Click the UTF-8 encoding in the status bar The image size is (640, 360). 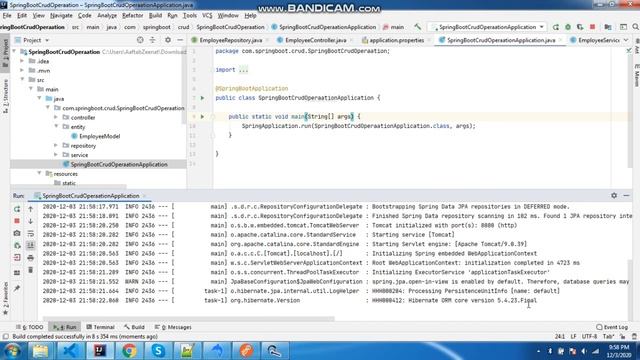point(589,336)
